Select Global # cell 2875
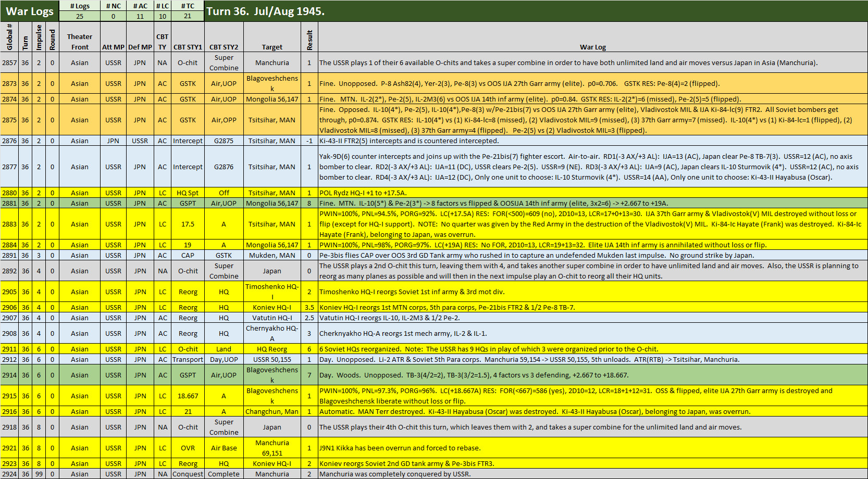Image resolution: width=868 pixels, height=479 pixels. (x=9, y=120)
